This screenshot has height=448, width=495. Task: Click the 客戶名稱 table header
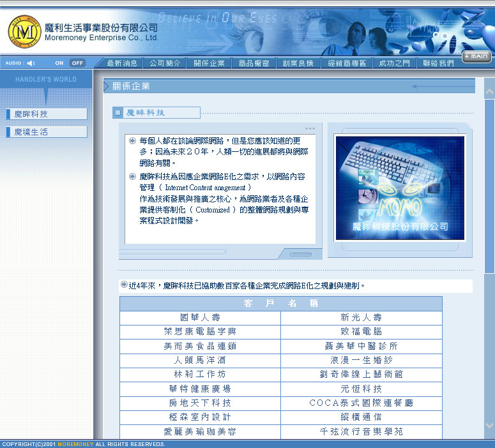281,304
